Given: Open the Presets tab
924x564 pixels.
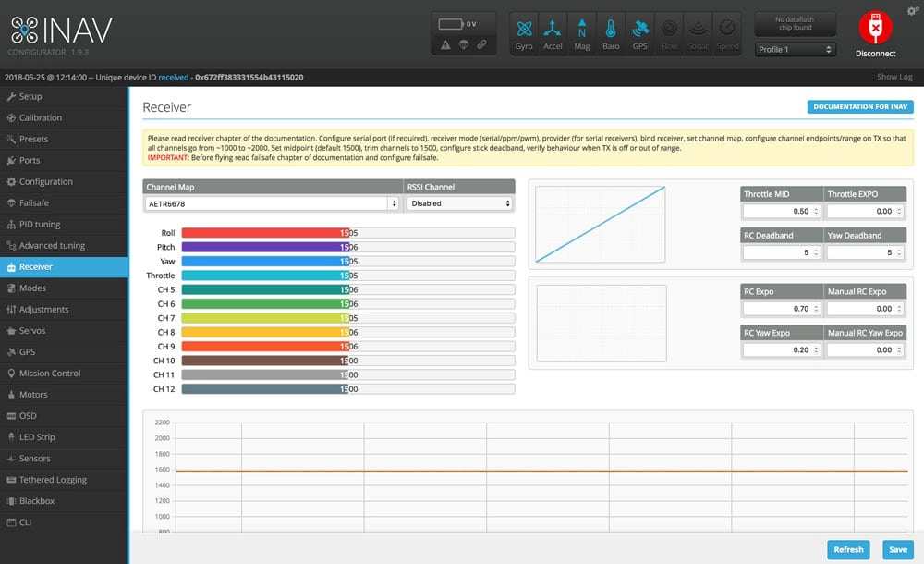Looking at the screenshot, I should click(x=64, y=139).
